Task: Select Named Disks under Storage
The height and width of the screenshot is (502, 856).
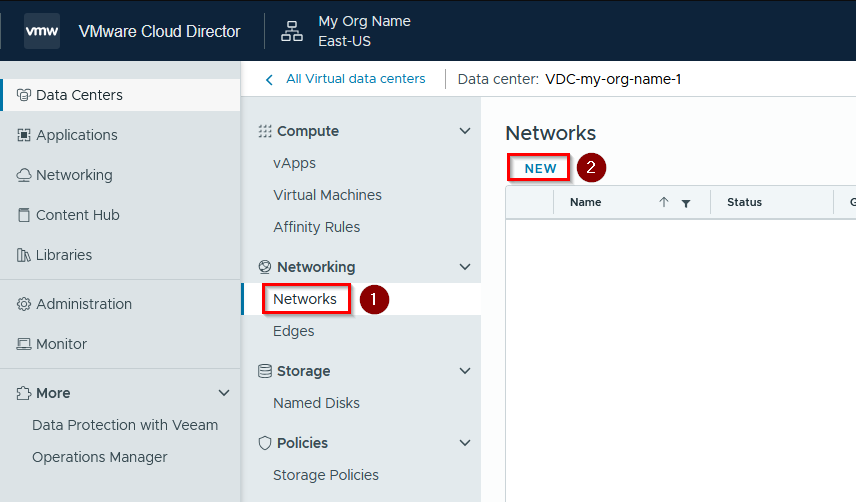Action: [317, 403]
